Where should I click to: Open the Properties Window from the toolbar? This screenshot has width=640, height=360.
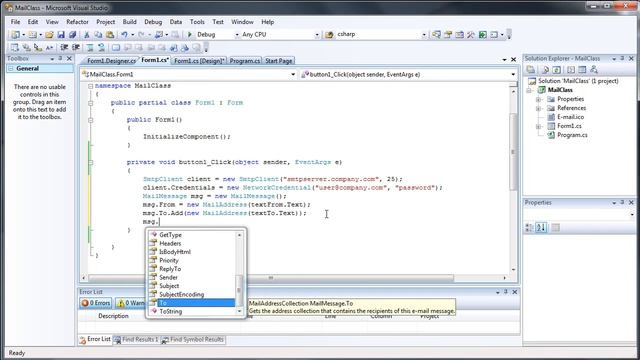[x=448, y=35]
